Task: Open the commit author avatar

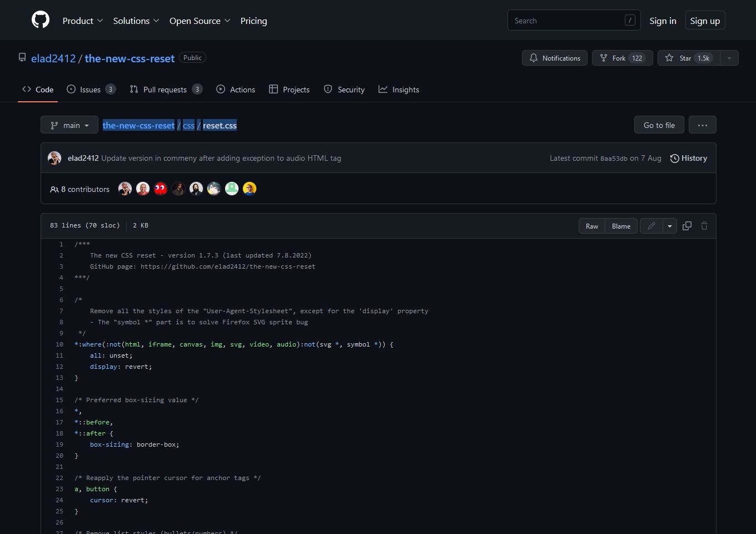Action: click(x=54, y=158)
